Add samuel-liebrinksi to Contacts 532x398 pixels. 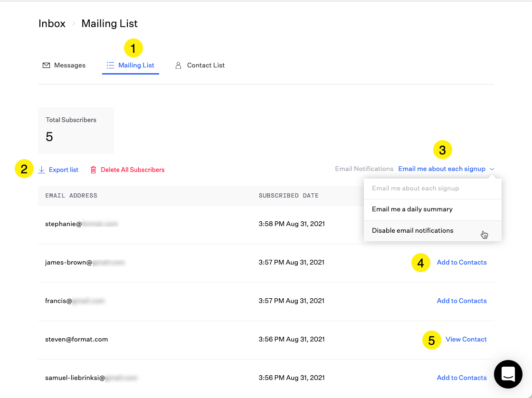click(461, 378)
